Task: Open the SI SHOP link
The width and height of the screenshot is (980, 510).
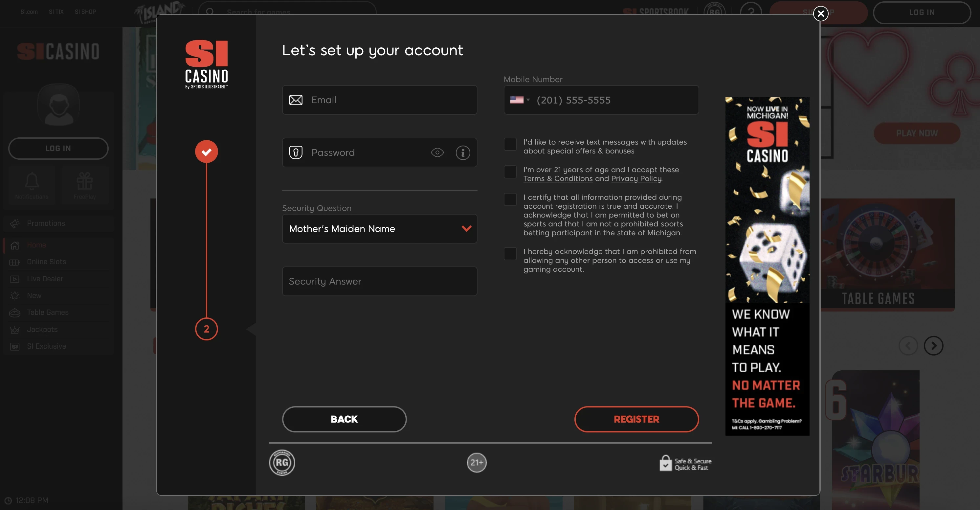Action: (x=85, y=12)
